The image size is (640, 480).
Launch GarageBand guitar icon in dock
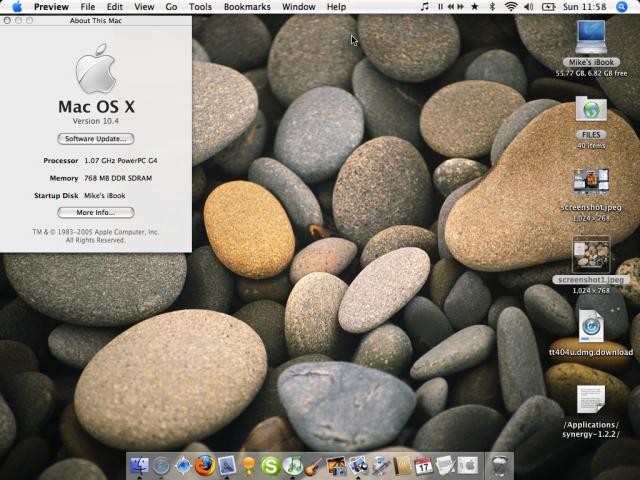(314, 465)
